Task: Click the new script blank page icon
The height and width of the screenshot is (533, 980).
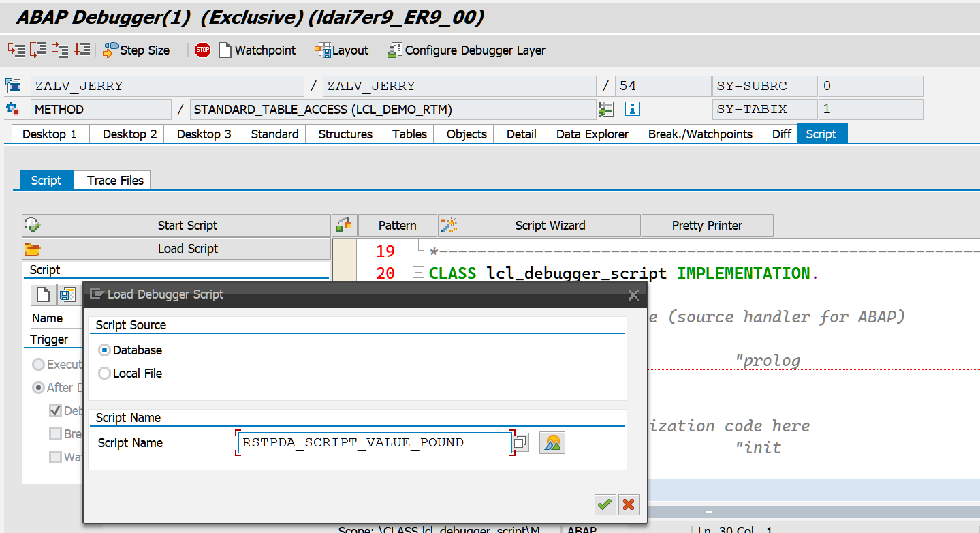Action: click(x=43, y=295)
